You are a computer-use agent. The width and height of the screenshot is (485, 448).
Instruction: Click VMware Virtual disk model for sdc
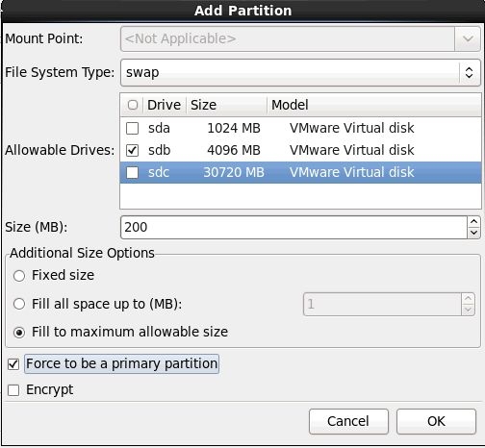click(352, 172)
